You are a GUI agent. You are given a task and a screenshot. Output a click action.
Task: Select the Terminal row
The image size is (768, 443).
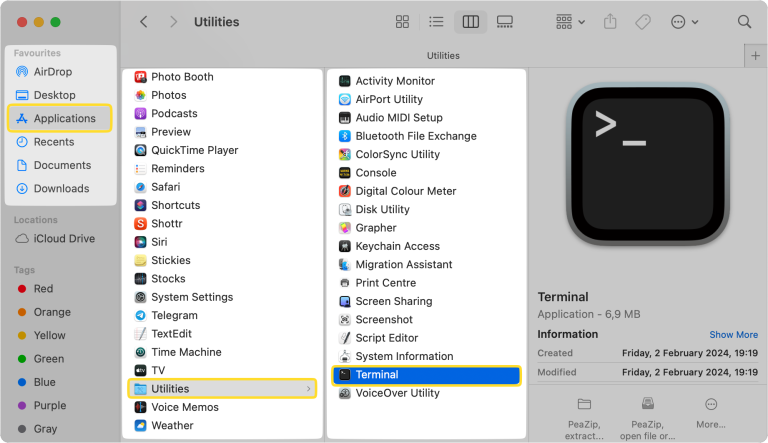tap(426, 375)
